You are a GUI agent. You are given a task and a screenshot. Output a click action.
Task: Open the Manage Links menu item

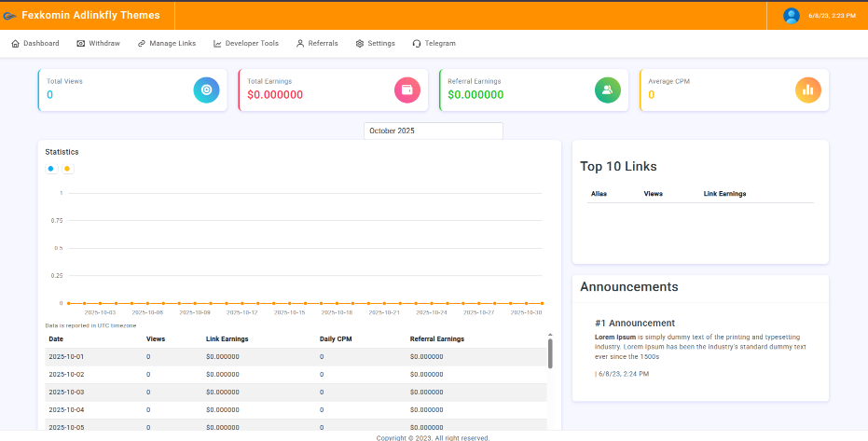point(167,44)
